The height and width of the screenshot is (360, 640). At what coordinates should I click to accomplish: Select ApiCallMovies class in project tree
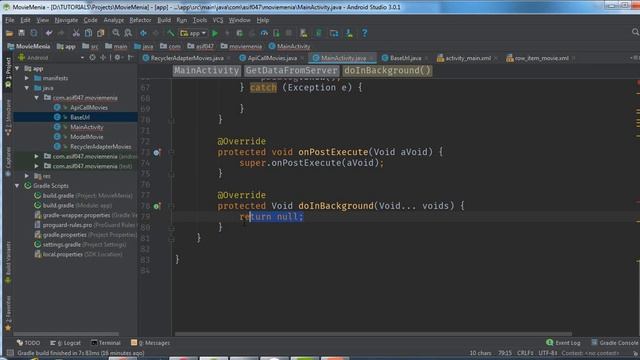tap(89, 107)
